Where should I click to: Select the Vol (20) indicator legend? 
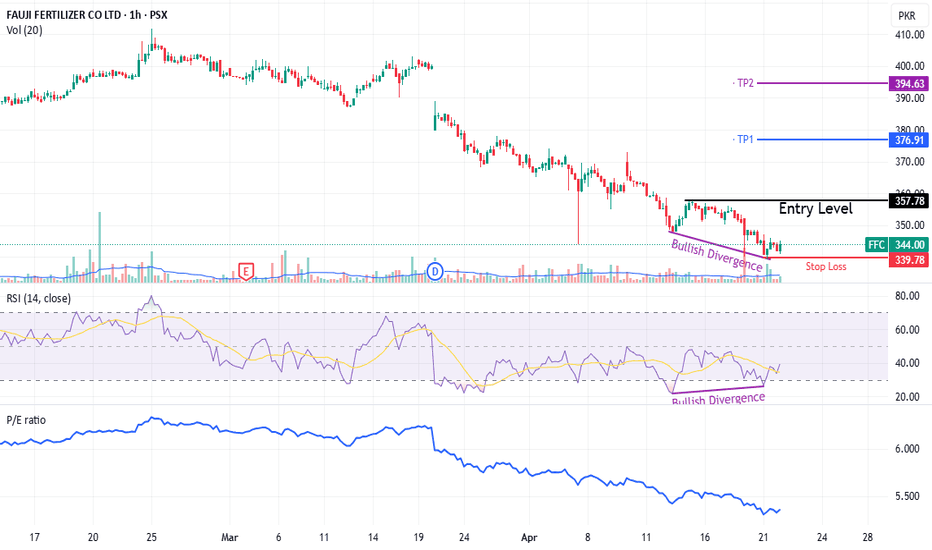(24, 30)
